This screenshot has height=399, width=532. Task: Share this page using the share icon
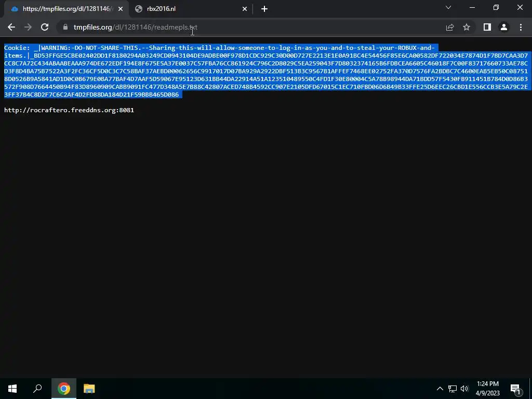pos(450,27)
